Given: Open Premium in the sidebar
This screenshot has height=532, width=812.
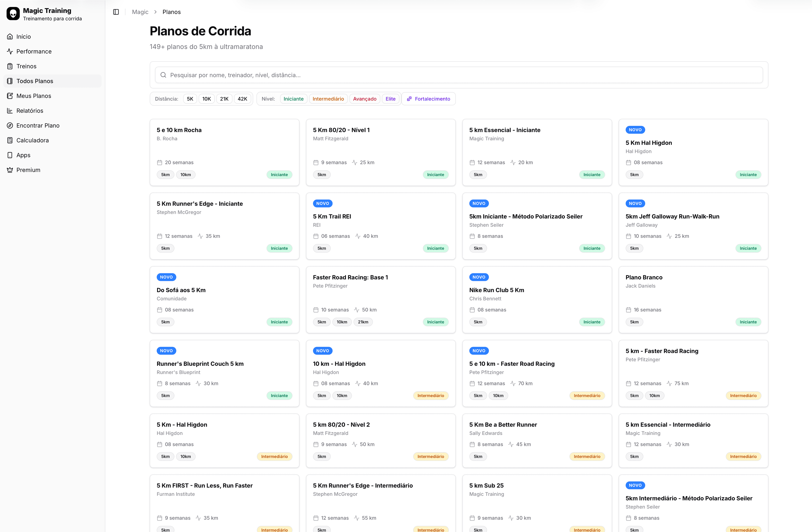Looking at the screenshot, I should [52, 170].
